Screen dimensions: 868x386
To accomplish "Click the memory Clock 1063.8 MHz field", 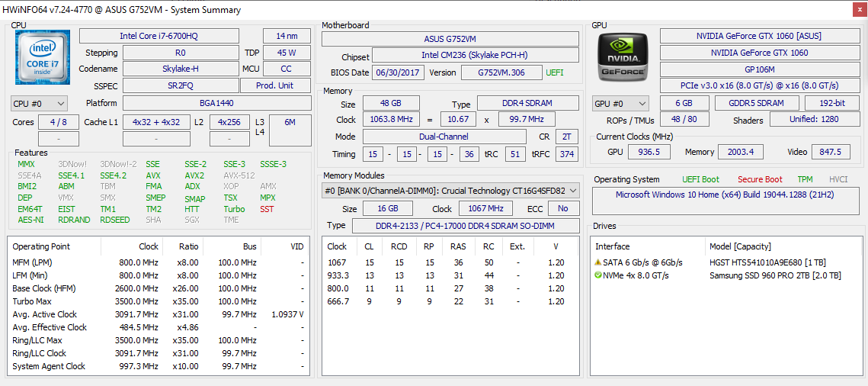I will (x=391, y=119).
